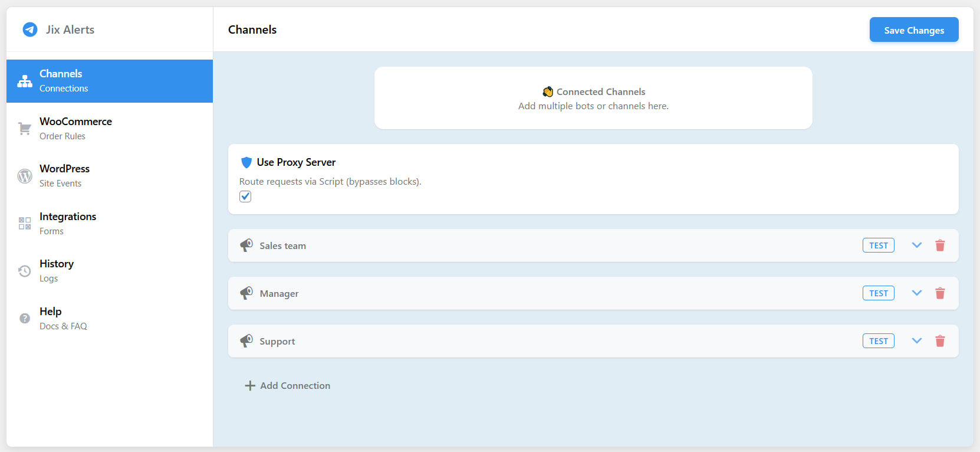Uncheck the Use Proxy Server checkbox
The height and width of the screenshot is (452, 980).
point(245,196)
